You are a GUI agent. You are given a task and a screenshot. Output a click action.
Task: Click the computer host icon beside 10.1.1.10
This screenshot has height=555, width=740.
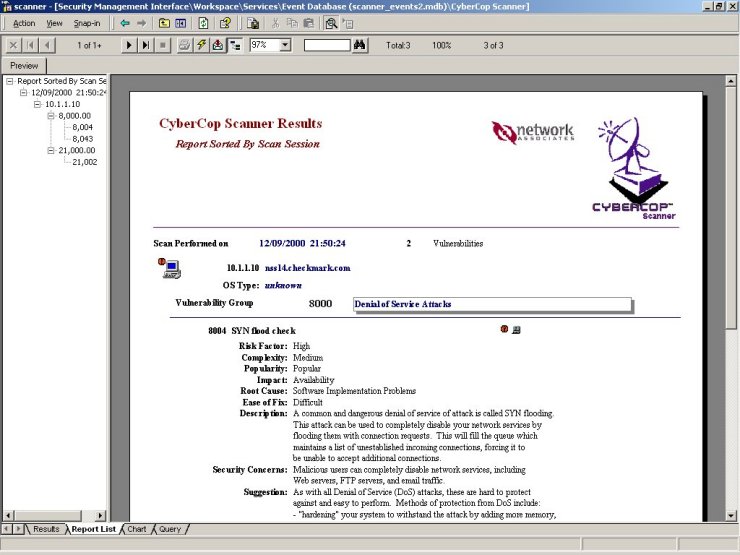pyautogui.click(x=170, y=269)
